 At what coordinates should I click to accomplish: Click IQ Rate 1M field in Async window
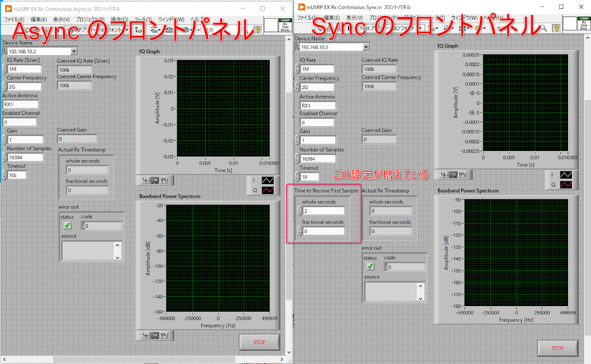click(24, 69)
